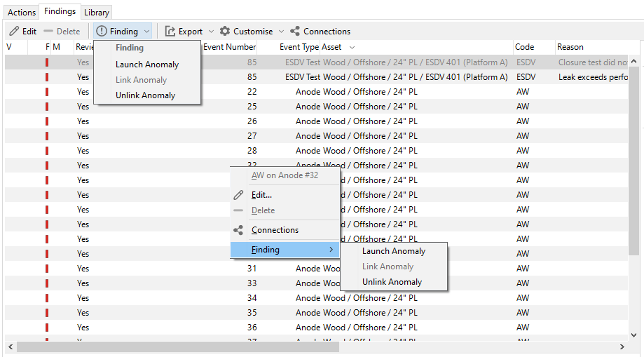Image resolution: width=644 pixels, height=357 pixels.
Task: Click the horizontal scrollbar thumb
Action: (177, 346)
